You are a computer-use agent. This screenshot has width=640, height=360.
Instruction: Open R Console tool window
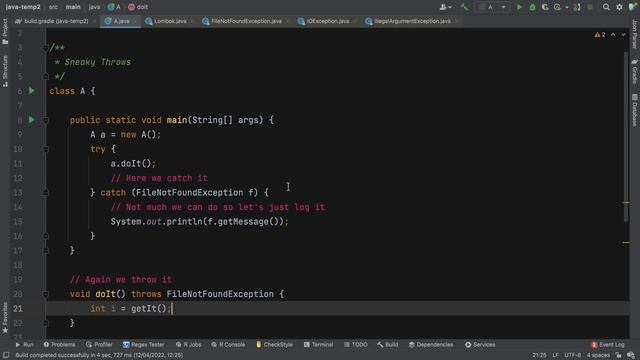(x=229, y=344)
